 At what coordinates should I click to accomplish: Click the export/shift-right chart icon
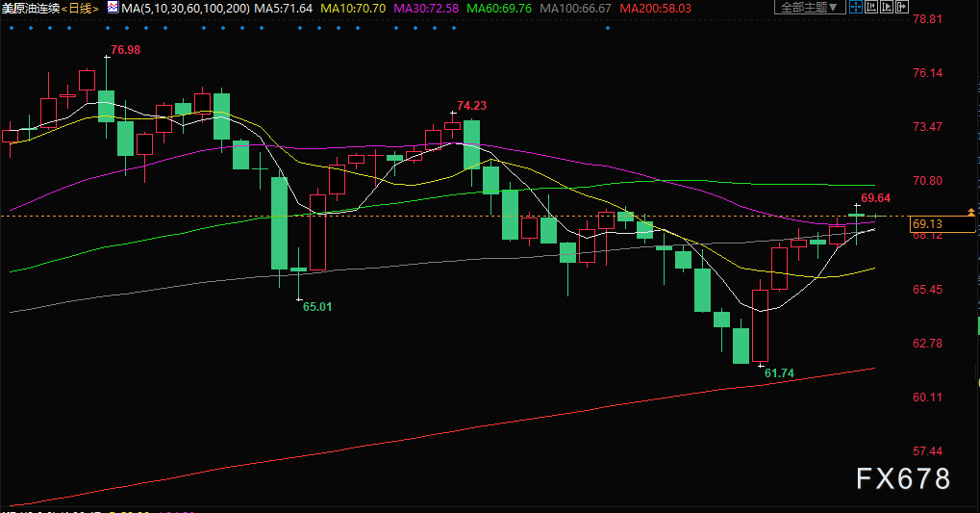[x=902, y=8]
